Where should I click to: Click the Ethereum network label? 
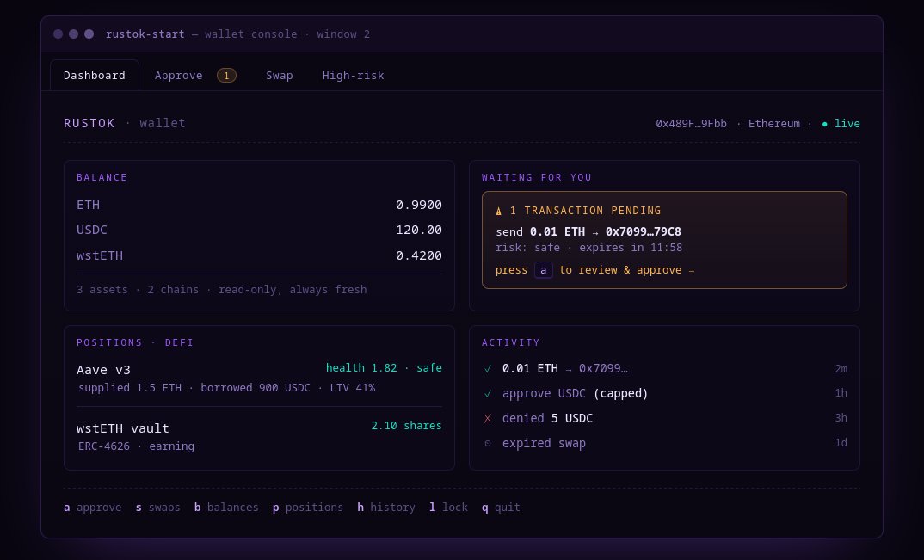[x=774, y=124]
